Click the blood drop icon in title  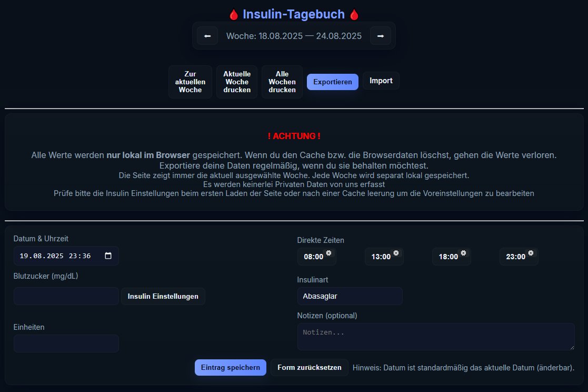coord(233,14)
